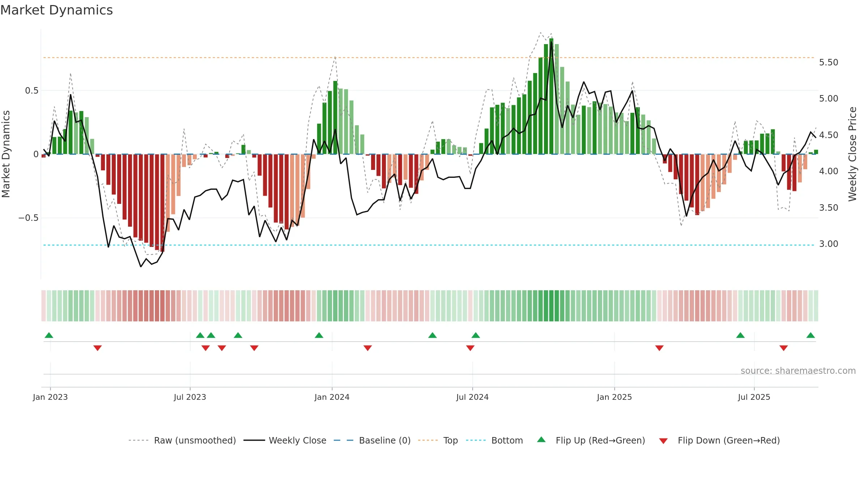
Task: Click the 5.50 price axis value
Action: coord(829,63)
